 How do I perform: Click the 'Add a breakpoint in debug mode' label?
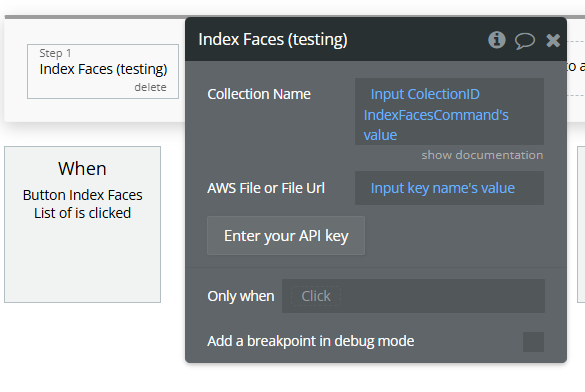click(310, 341)
